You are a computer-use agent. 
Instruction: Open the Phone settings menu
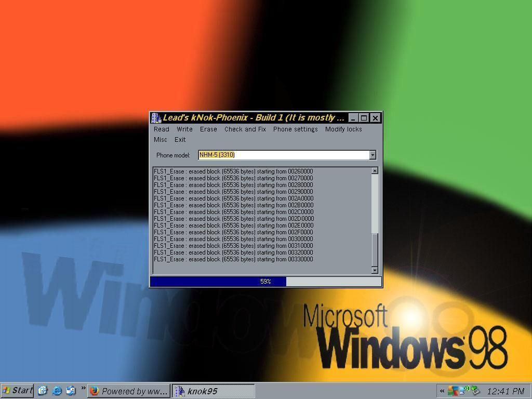coord(295,129)
